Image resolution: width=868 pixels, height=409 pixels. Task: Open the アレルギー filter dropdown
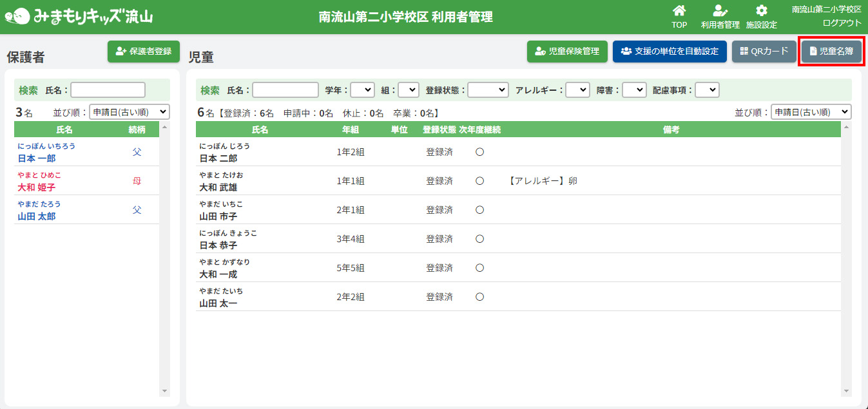[x=577, y=90]
